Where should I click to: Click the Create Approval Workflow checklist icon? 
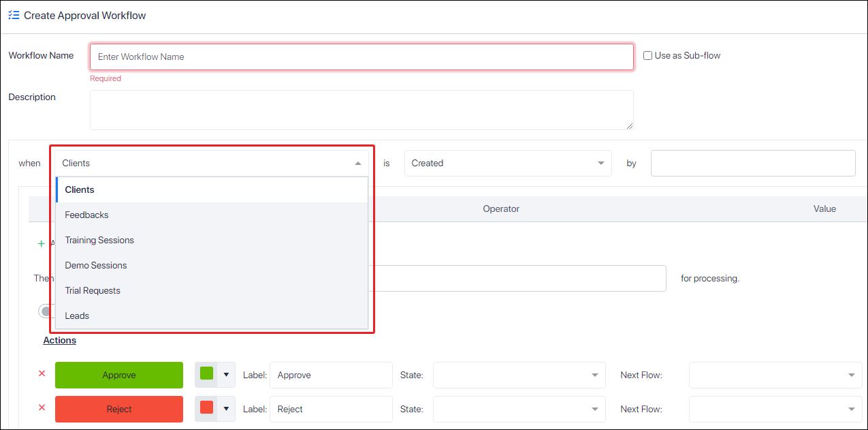(14, 14)
